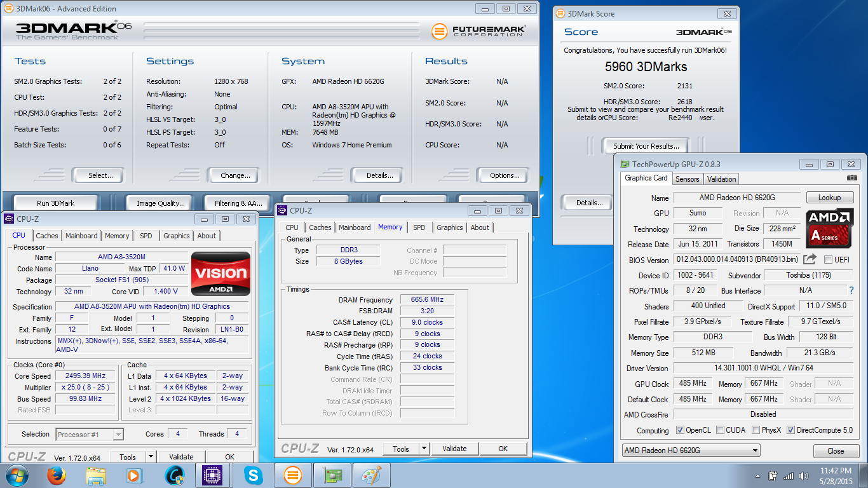Toggle the OpenCL checkbox
This screenshot has height=488, width=868.
(680, 430)
